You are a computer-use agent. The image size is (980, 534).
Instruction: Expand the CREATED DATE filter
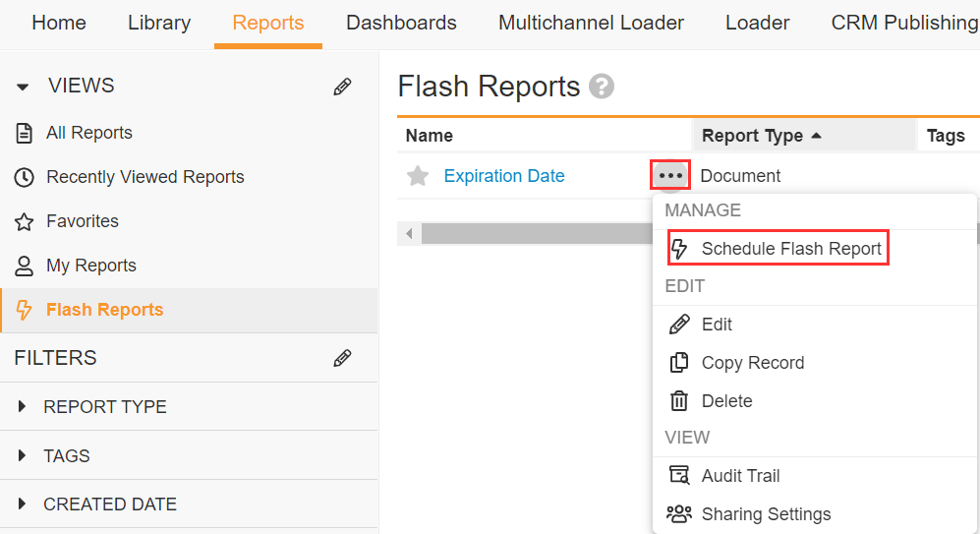pyautogui.click(x=23, y=504)
